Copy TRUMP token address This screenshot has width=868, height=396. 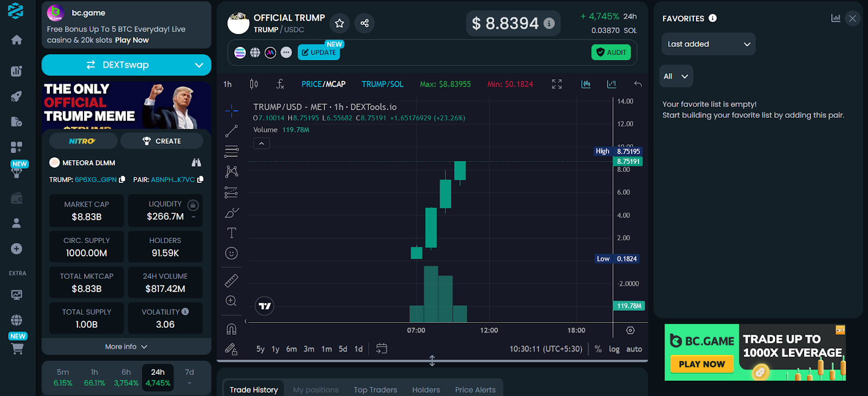coord(122,180)
